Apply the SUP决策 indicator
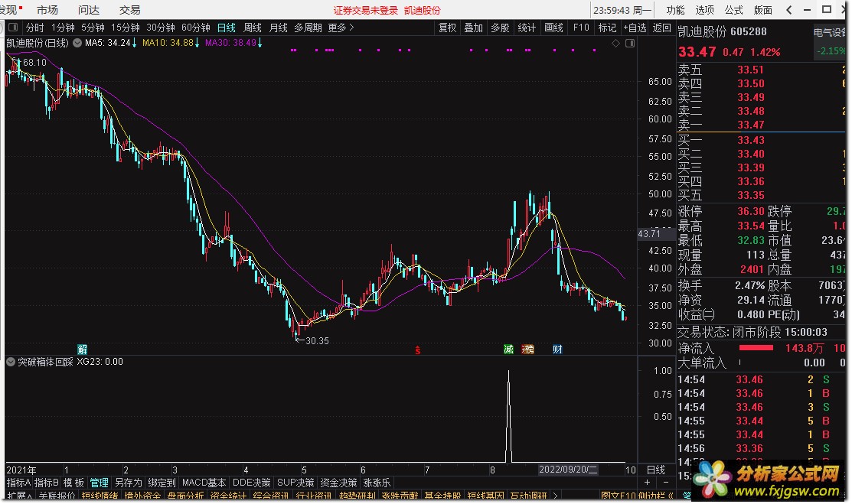The height and width of the screenshot is (504, 852). [x=295, y=483]
